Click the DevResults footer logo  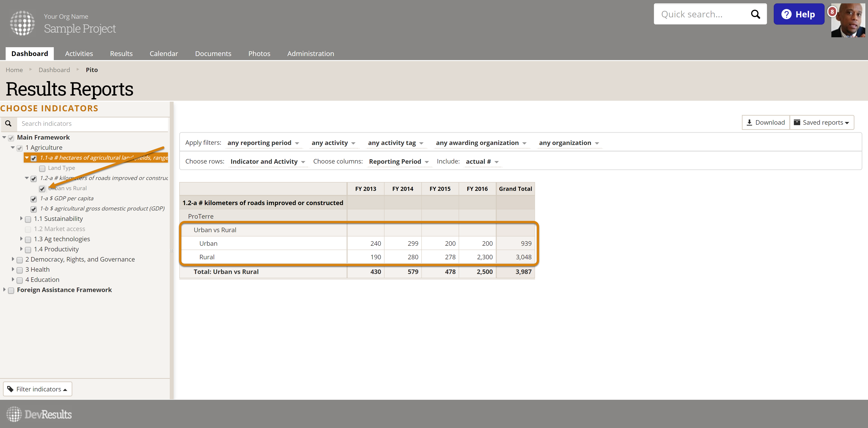click(39, 414)
